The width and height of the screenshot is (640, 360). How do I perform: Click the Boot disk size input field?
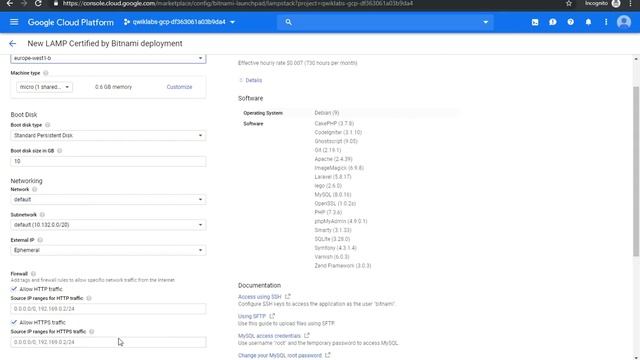pos(108,161)
